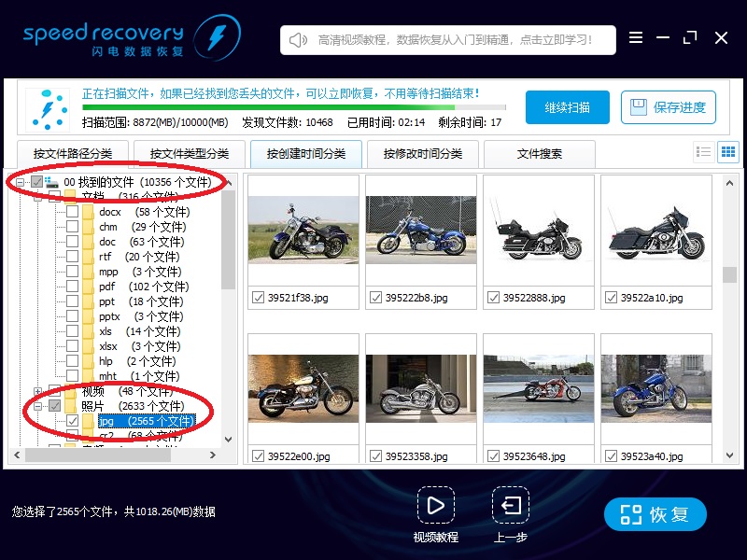Click the 恢复 recovery button
Screen dimensions: 747x560
(x=655, y=513)
